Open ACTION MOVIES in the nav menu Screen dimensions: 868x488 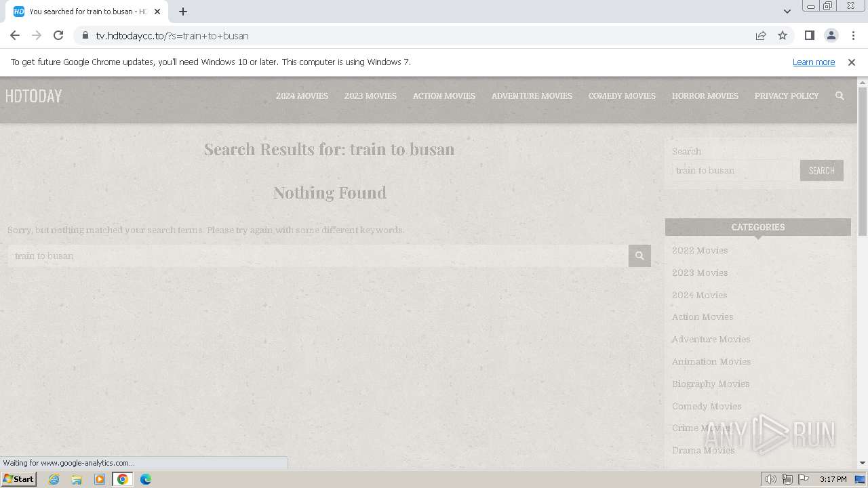point(444,96)
